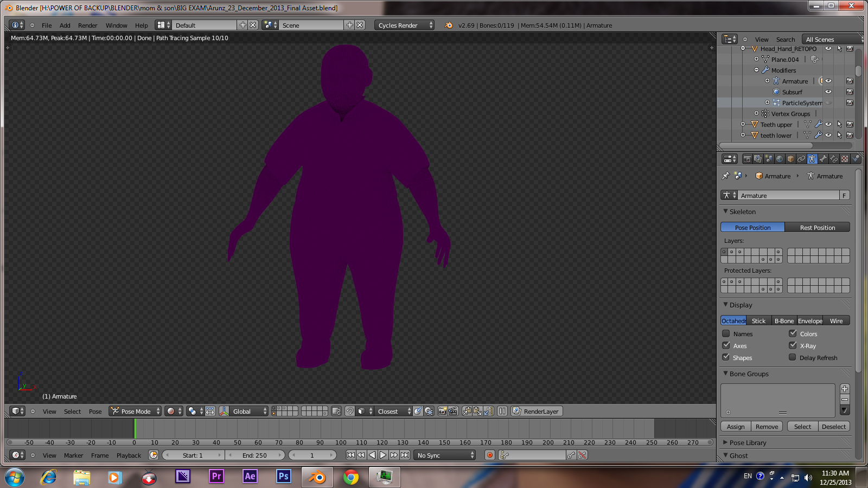868x488 pixels.
Task: Select B-Bone display type
Action: (784, 320)
